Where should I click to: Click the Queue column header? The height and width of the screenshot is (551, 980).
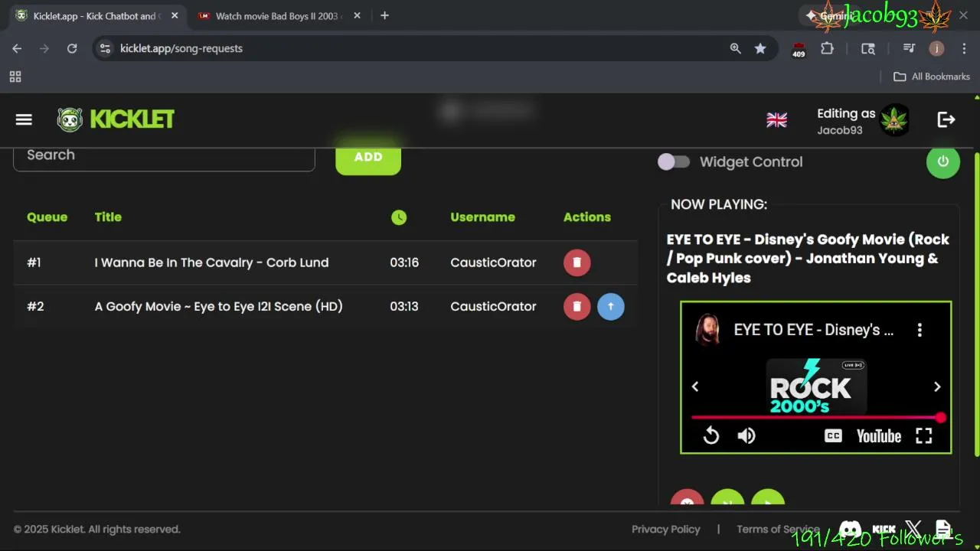coord(47,217)
